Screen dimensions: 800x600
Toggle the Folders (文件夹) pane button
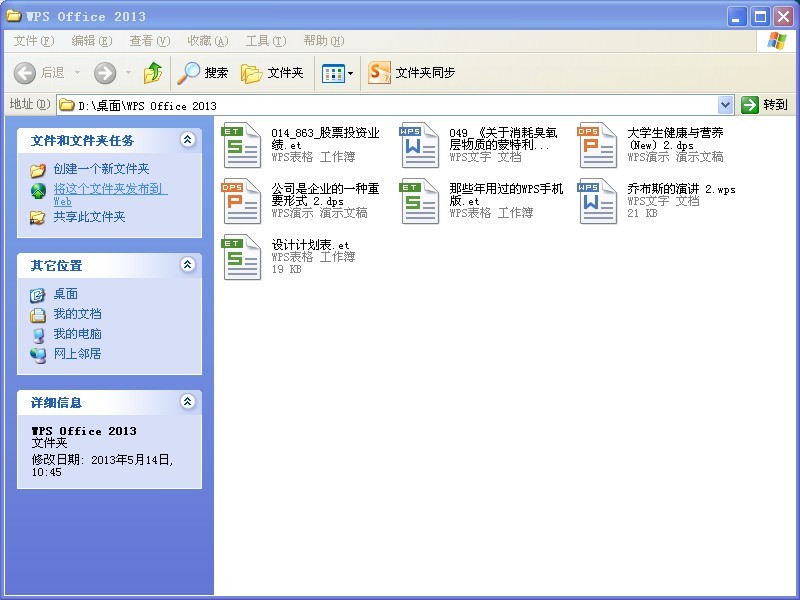click(x=272, y=73)
